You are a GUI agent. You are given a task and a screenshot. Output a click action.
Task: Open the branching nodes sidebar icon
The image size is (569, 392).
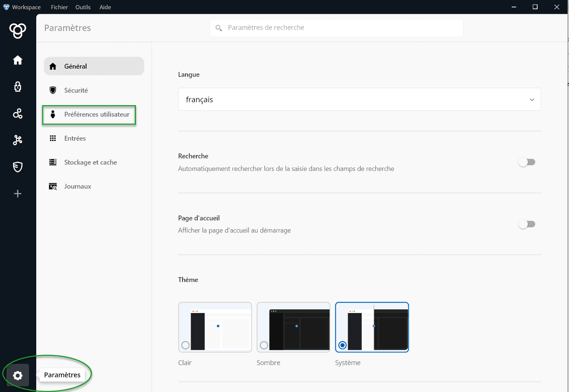tap(18, 140)
